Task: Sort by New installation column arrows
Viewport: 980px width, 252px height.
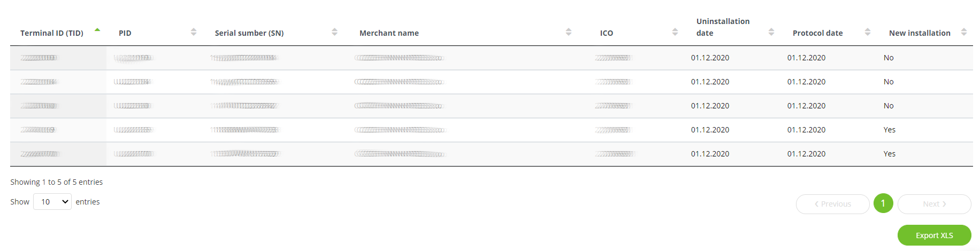Action: (964, 32)
